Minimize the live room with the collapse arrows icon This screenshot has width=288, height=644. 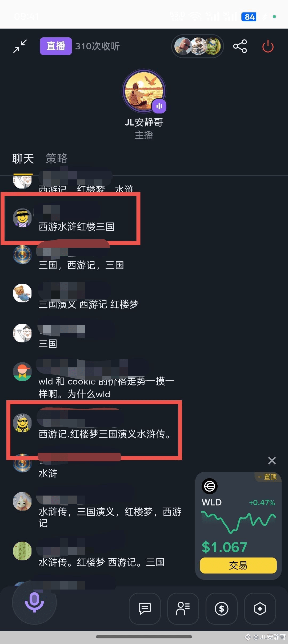tap(20, 46)
